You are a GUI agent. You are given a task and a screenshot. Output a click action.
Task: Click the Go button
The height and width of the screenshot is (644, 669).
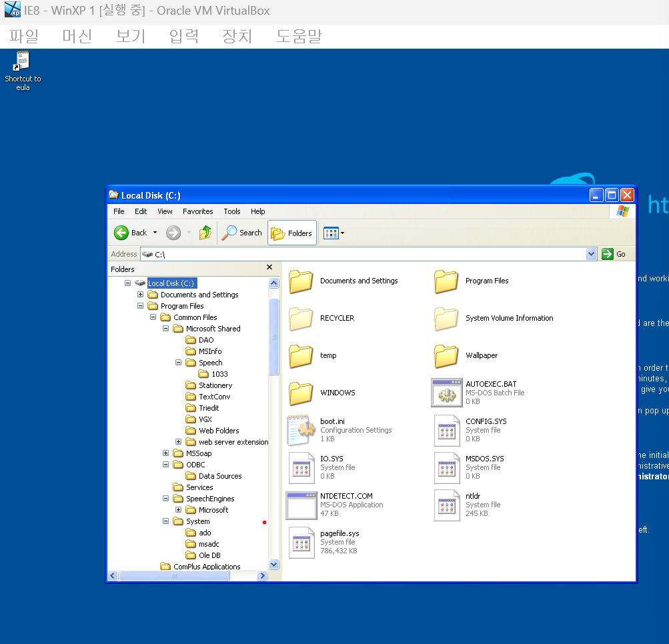(614, 254)
